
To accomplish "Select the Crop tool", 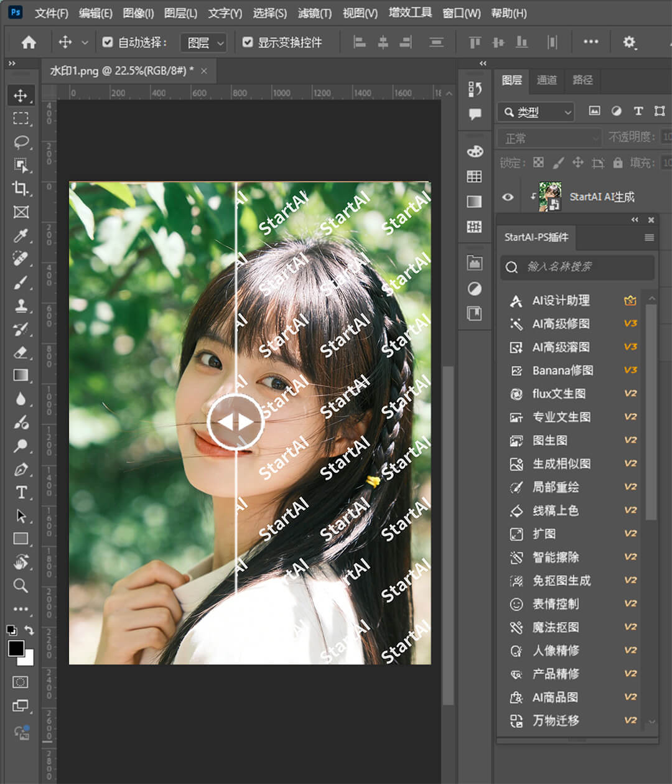I will (x=21, y=189).
